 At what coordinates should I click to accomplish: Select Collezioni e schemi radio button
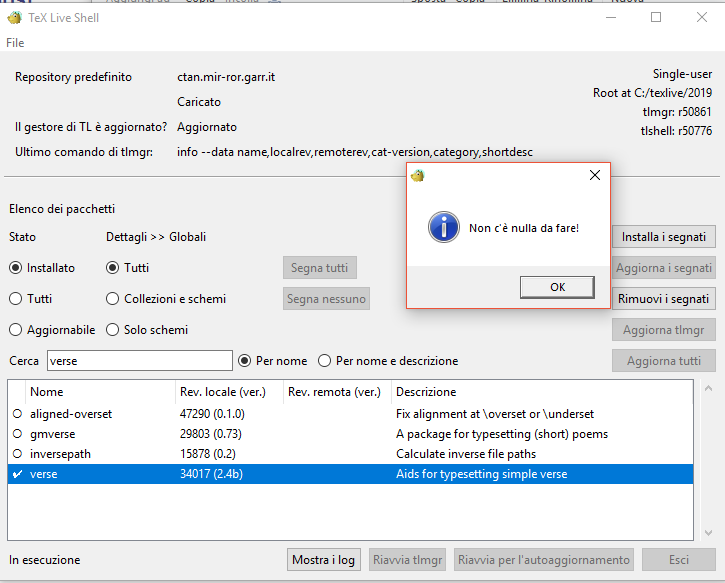point(112,299)
